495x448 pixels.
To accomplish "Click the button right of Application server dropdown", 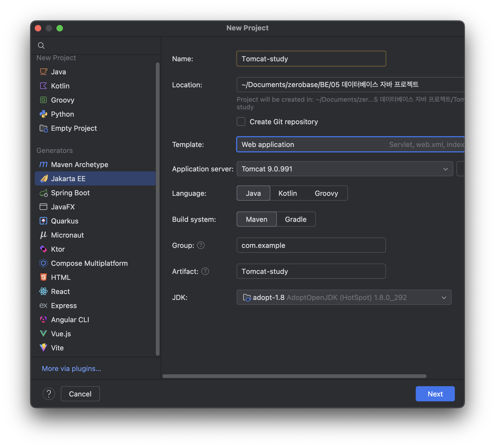I will [461, 169].
